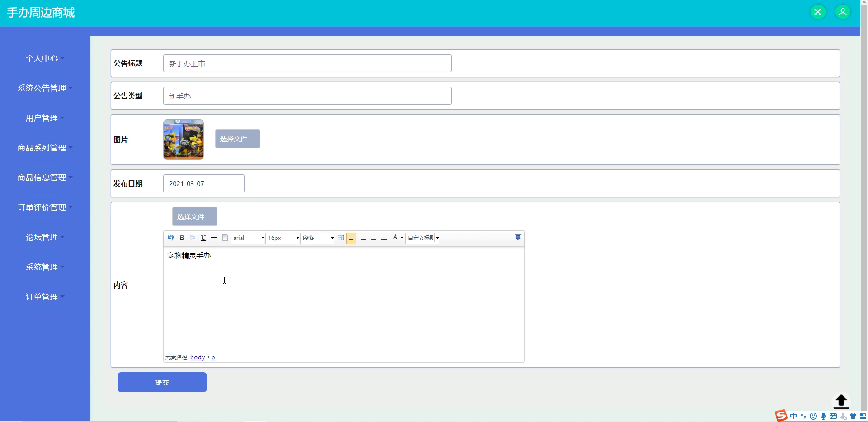Viewport: 868px width, 422px height.
Task: Open the 段落 paragraph format dropdown
Action: (x=317, y=238)
